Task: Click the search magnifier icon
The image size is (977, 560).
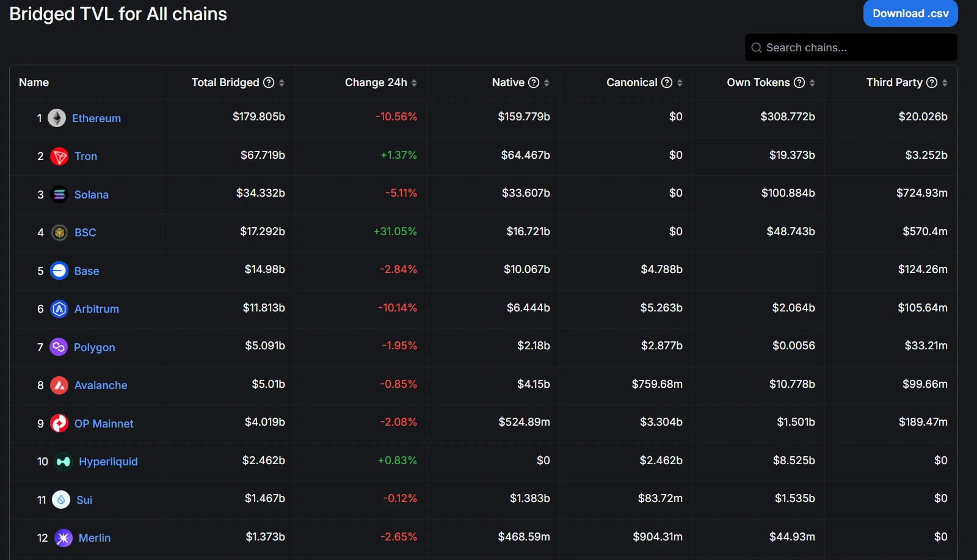Action: coord(757,48)
